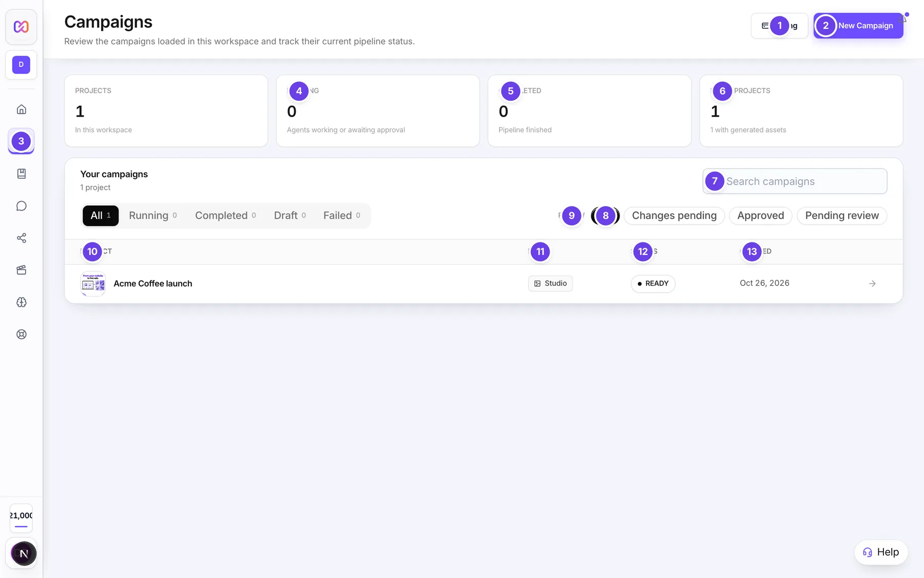This screenshot has height=578, width=924.
Task: Go to the Home sidebar icon
Action: click(21, 109)
